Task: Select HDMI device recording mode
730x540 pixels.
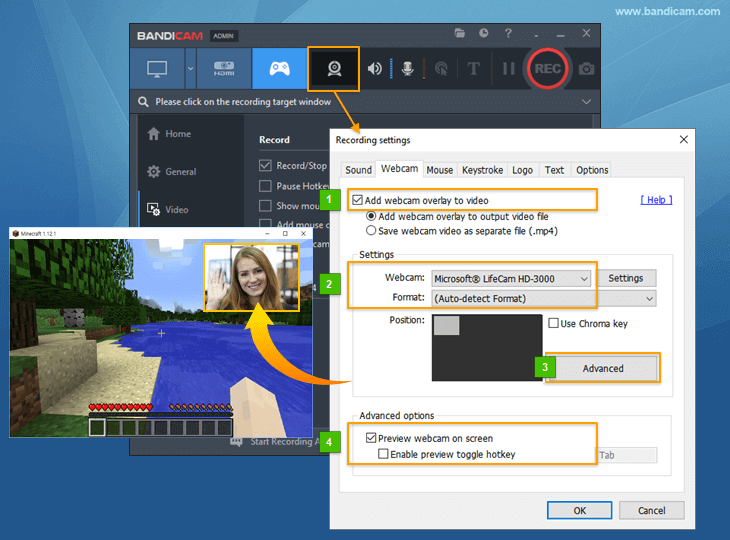Action: 224,69
